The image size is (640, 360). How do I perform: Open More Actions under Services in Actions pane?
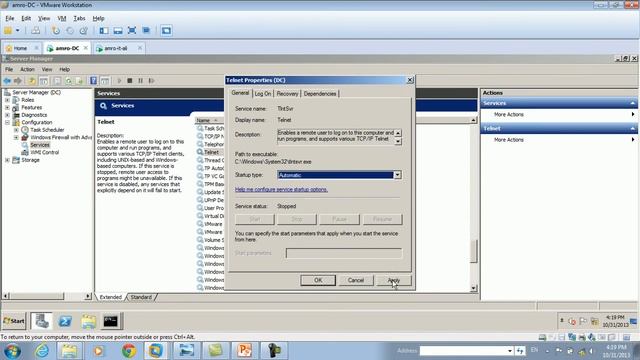[559, 115]
